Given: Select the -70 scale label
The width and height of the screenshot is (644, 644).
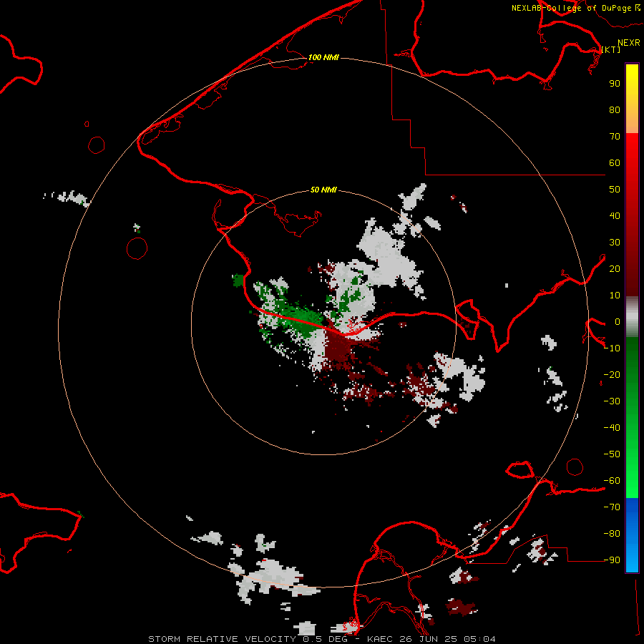Looking at the screenshot, I should tap(612, 507).
